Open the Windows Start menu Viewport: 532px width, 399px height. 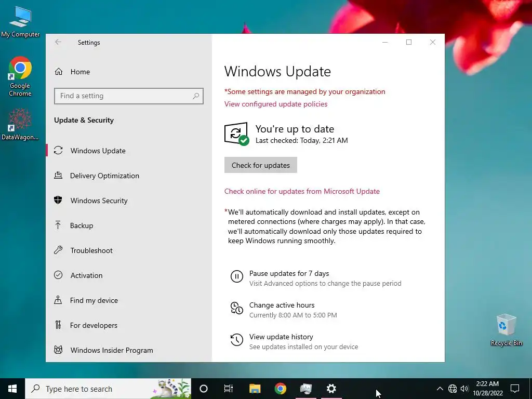pos(12,389)
